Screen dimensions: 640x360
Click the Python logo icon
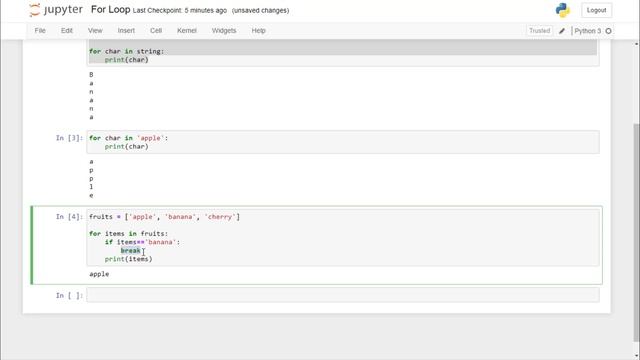click(x=562, y=10)
